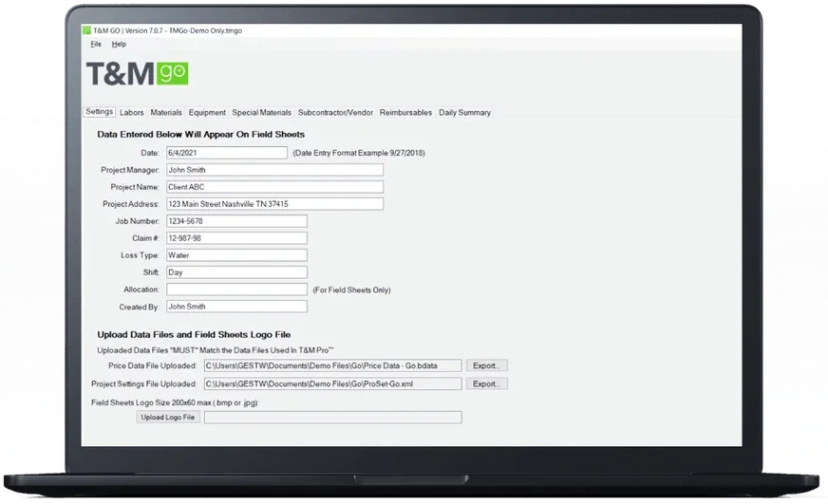Click the 'Field Sheets Logo Size 200x60 max' text
The width and height of the screenshot is (828, 504).
[x=175, y=402]
